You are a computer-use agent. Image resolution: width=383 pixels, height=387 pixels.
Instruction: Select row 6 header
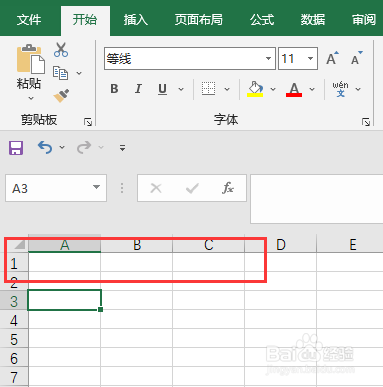(x=14, y=358)
